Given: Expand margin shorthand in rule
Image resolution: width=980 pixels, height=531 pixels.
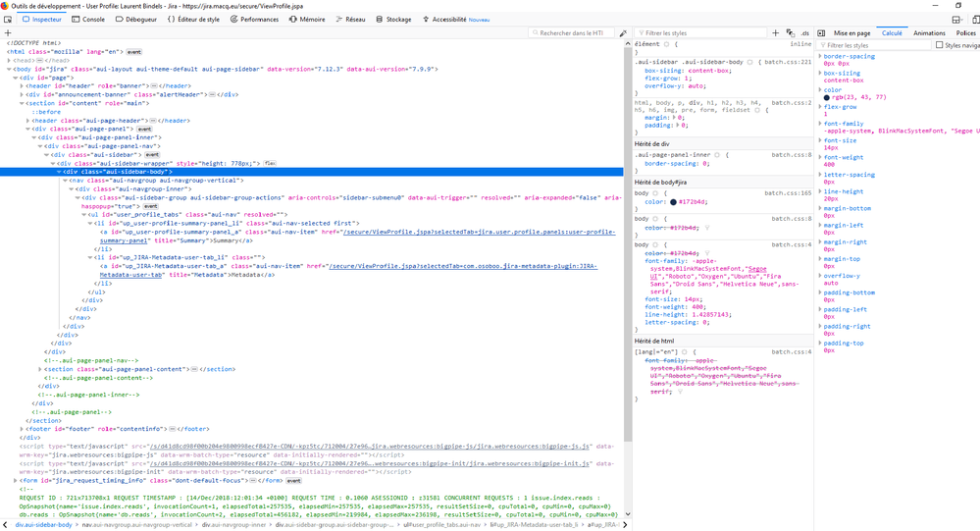Looking at the screenshot, I should click(674, 118).
